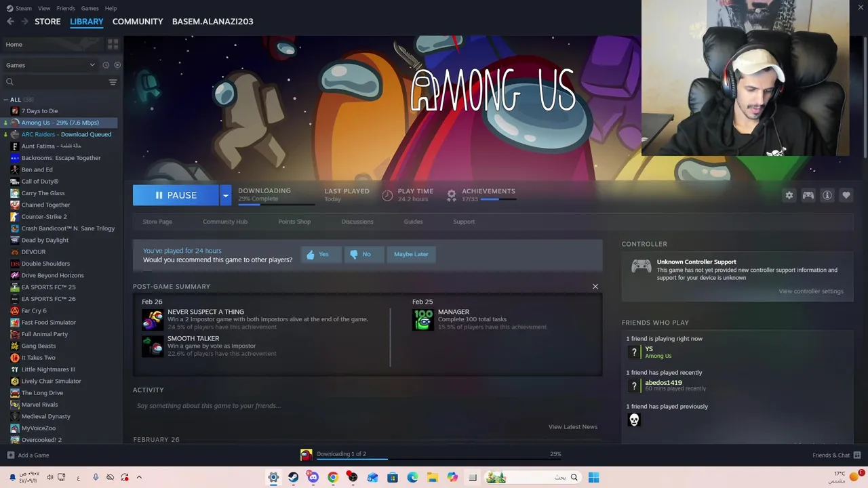
Task: Click View Latest News link
Action: [x=573, y=427]
